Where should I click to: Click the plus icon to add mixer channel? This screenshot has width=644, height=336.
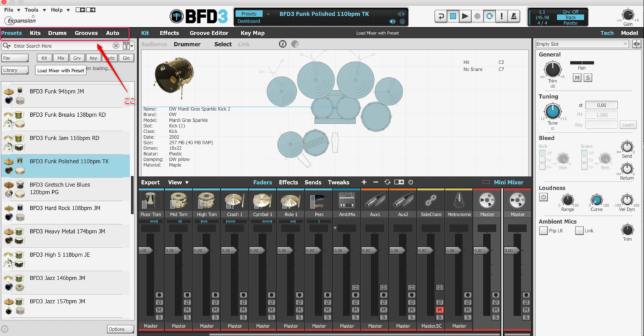(x=364, y=182)
